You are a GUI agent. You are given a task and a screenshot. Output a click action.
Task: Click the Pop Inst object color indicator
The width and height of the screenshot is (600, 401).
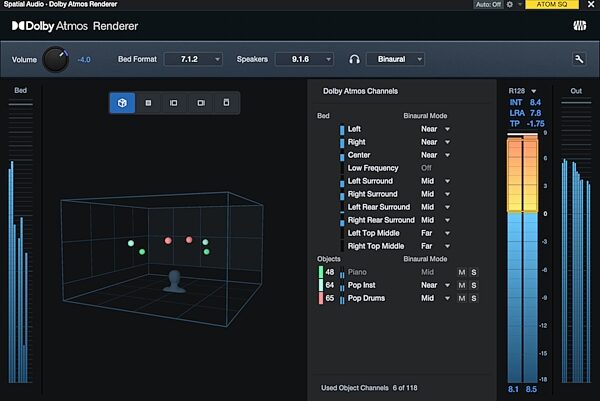tap(321, 285)
